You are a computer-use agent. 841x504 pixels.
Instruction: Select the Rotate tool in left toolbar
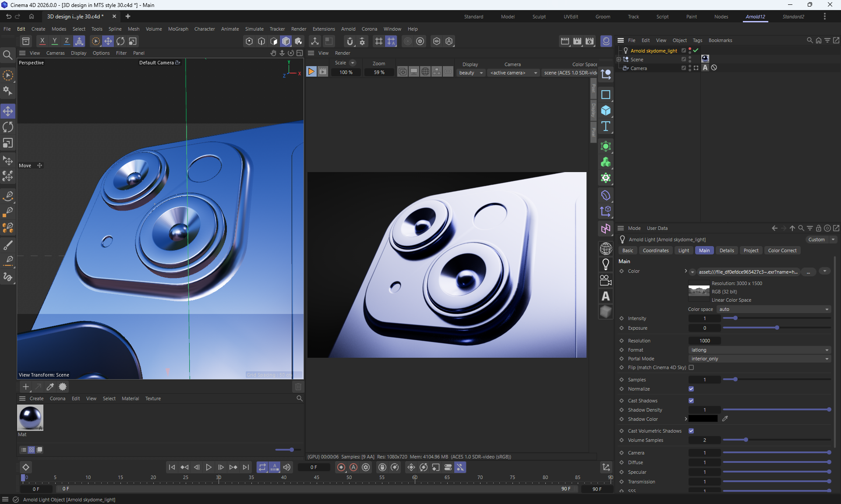8,127
